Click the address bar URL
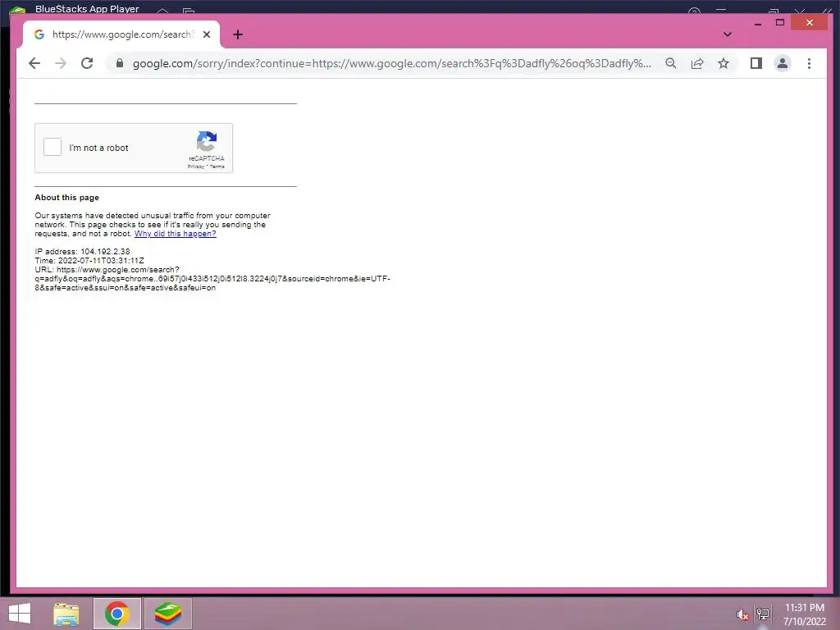This screenshot has height=630, width=840. (391, 63)
